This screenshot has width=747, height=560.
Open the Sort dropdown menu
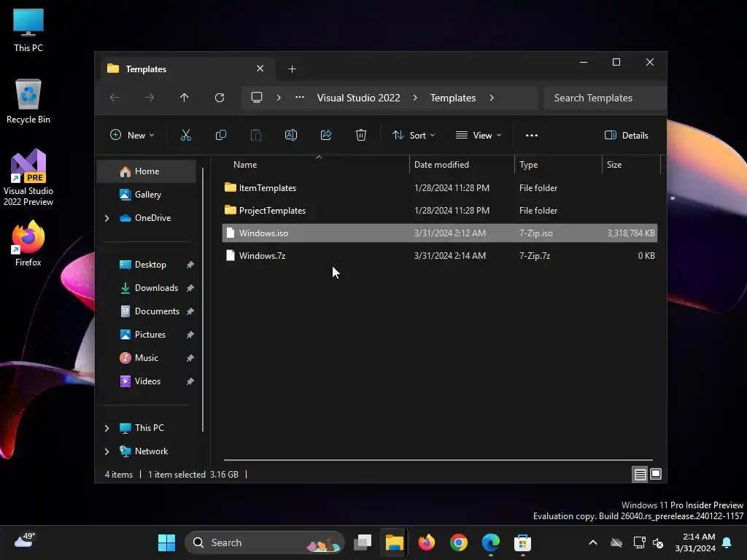tap(413, 135)
